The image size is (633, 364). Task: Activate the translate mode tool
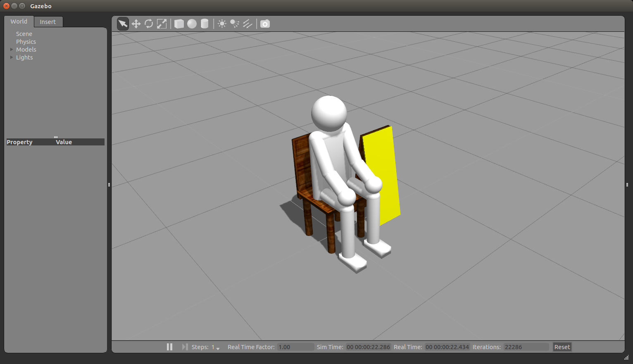[136, 24]
